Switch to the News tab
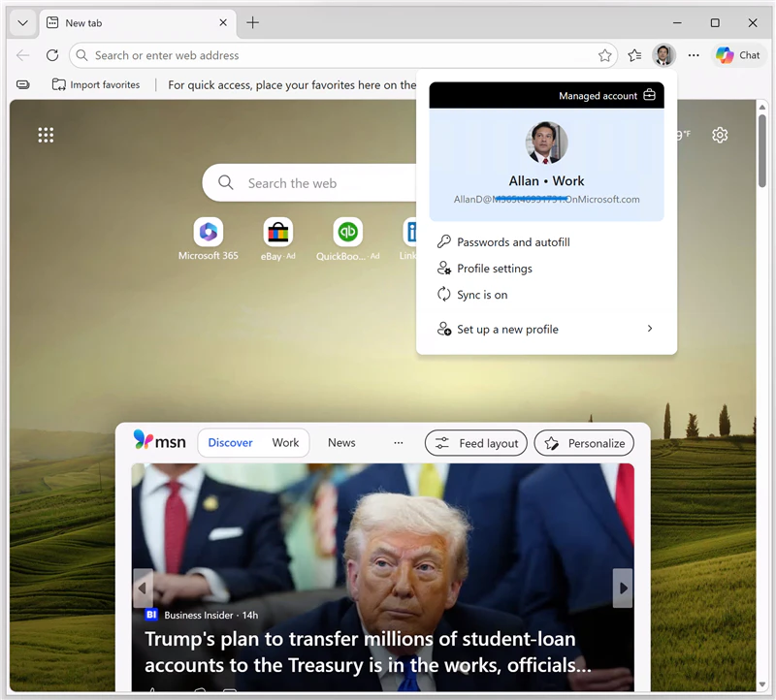 click(x=341, y=442)
